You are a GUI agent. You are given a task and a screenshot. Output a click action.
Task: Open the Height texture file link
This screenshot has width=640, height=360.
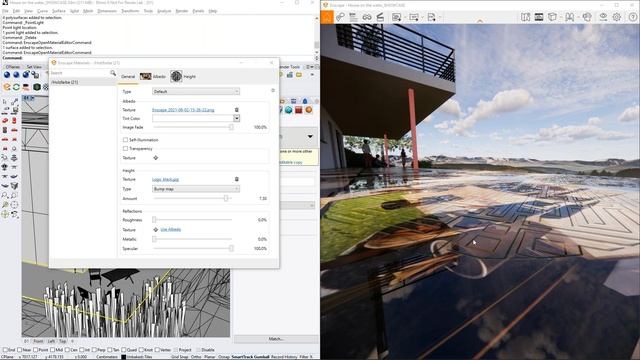pos(165,179)
